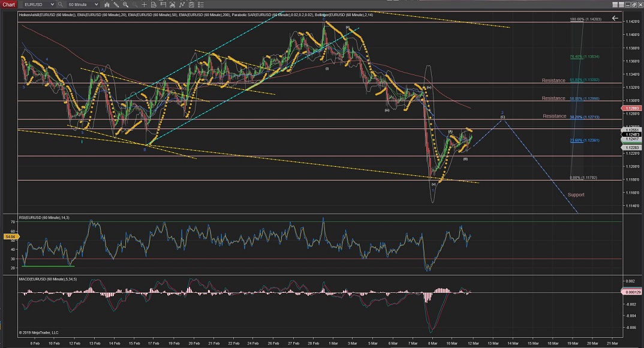Click the 38.20% (1.12713) Fibonacci label
Image resolution: width=644 pixels, height=348 pixels.
[585, 117]
